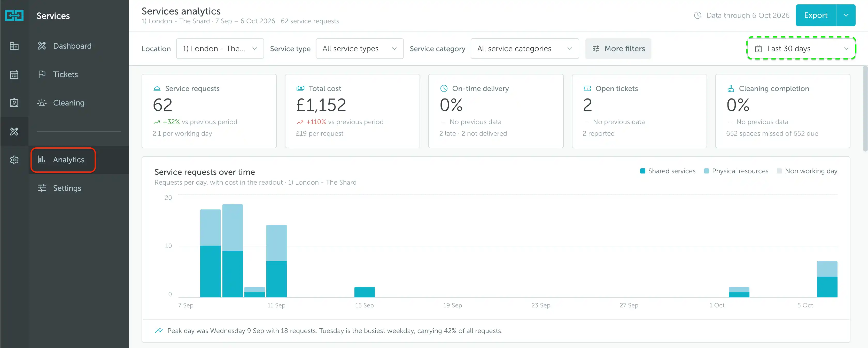Click the calendar icon in the date range selector

[x=758, y=49]
